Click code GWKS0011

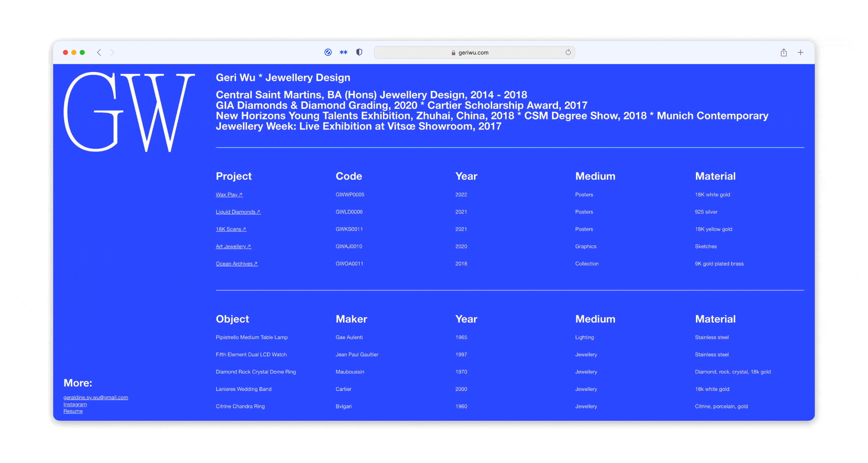coord(349,229)
